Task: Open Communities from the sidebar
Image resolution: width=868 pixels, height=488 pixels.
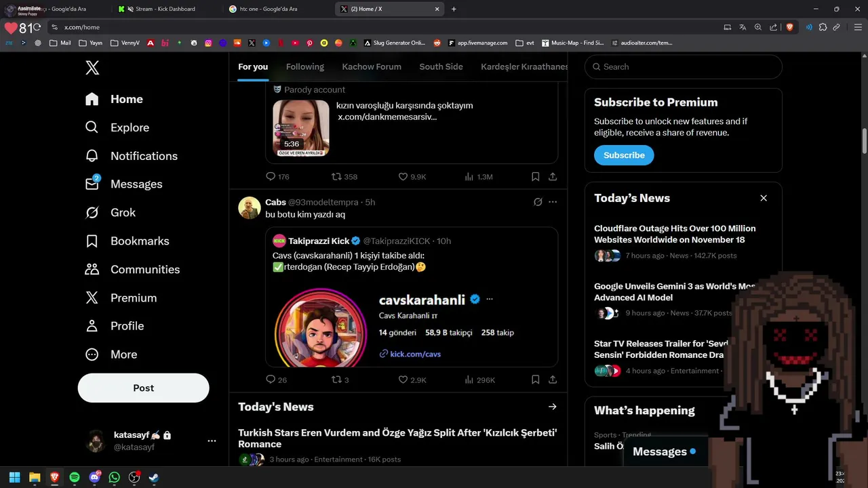Action: click(x=132, y=270)
